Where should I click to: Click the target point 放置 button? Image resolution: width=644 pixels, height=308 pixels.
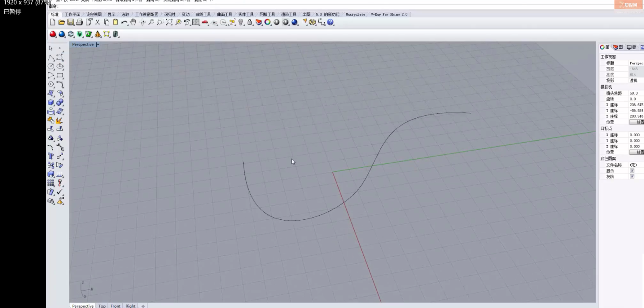click(x=637, y=152)
